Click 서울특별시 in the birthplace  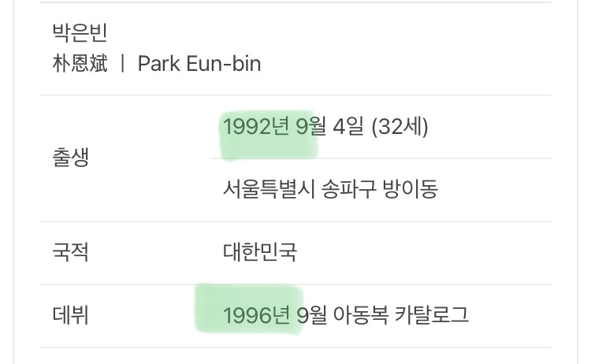[x=269, y=189]
